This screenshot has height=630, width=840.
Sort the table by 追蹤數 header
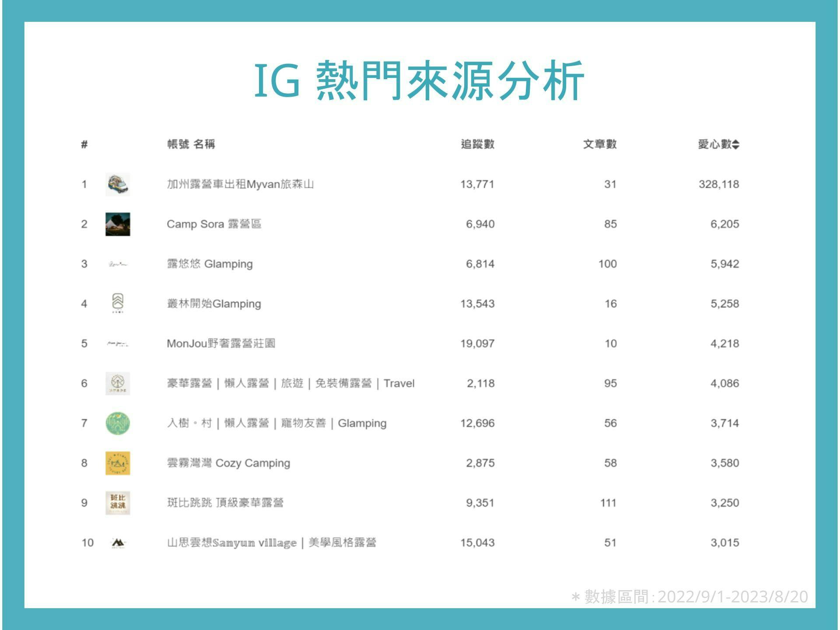pyautogui.click(x=478, y=143)
